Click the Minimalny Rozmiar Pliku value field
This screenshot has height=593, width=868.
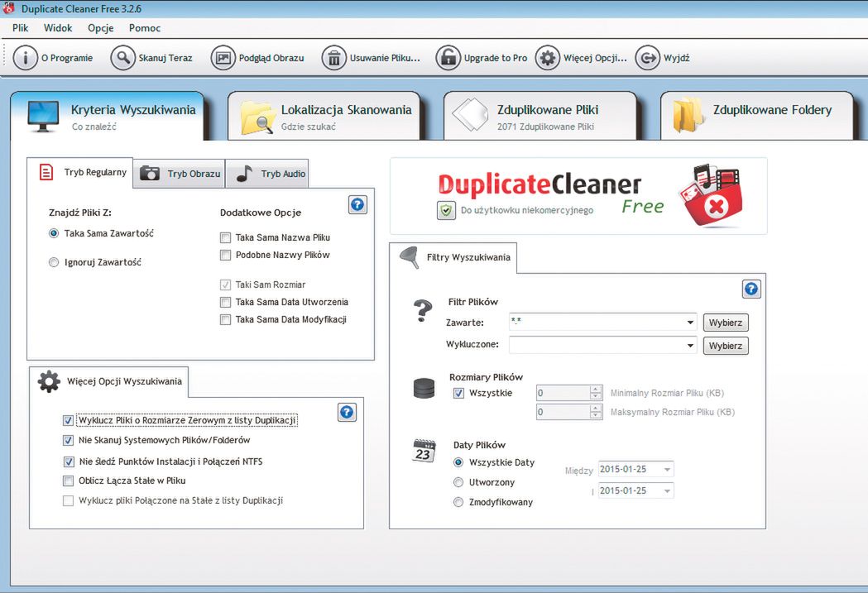[563, 394]
